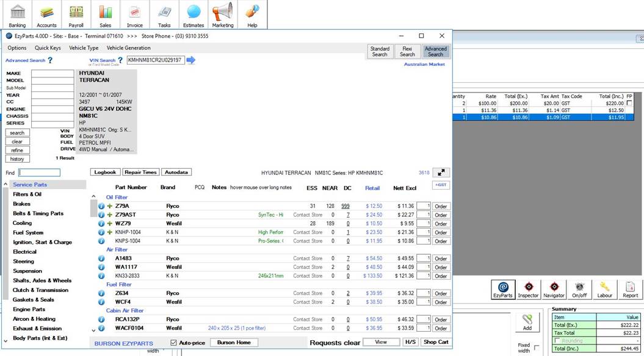Open the Banking module icon
Viewport: 644px width, 356px height.
coord(17,15)
